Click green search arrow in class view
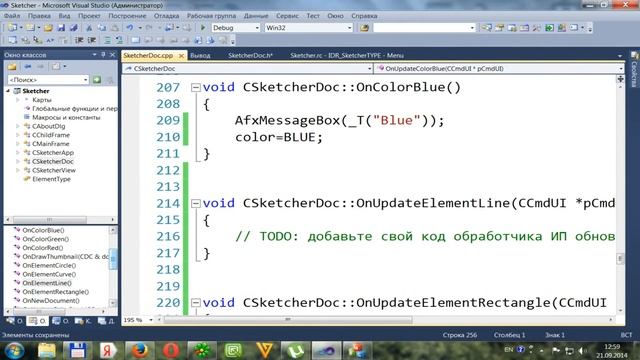Screen dimensions: 640x360 (97, 80)
